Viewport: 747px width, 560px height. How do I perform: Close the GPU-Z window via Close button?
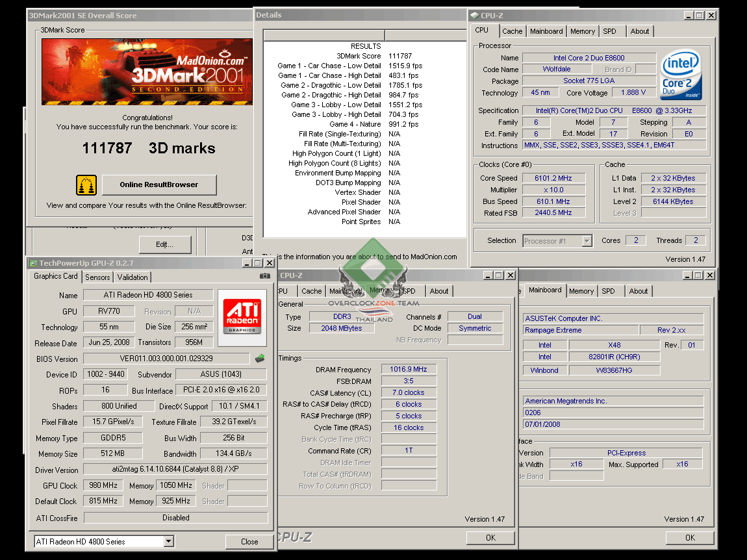click(249, 541)
